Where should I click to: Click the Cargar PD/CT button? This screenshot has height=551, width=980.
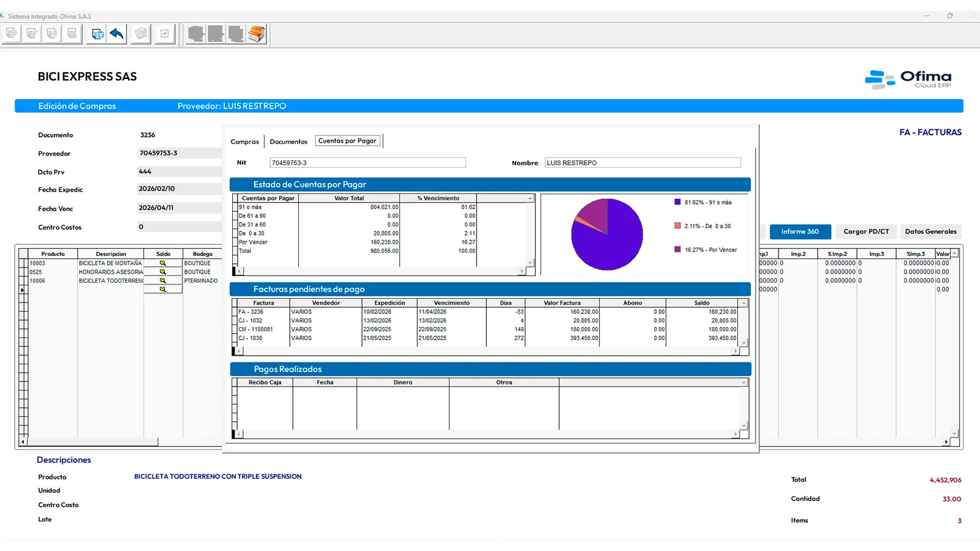click(x=866, y=231)
